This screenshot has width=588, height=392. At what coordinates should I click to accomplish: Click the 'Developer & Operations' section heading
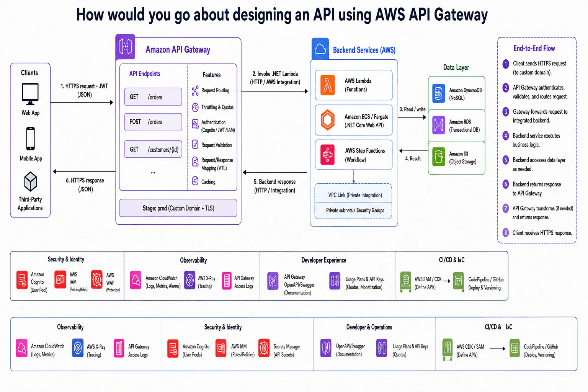pos(369,327)
